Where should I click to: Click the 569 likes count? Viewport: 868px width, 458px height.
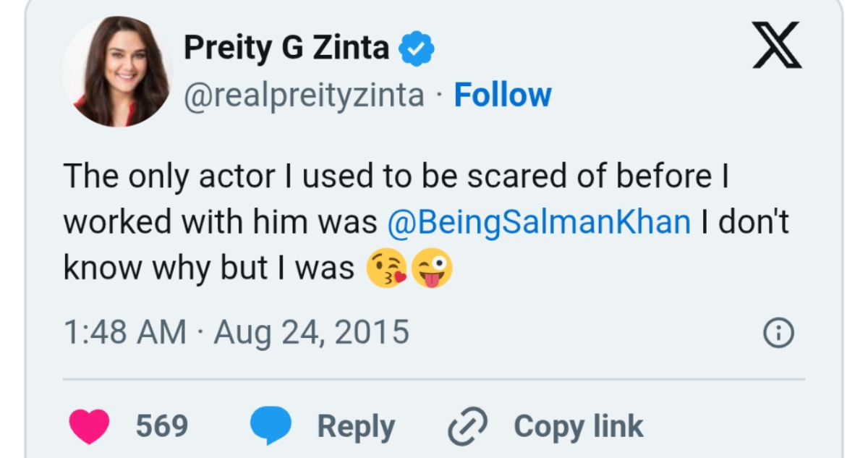[x=162, y=426]
